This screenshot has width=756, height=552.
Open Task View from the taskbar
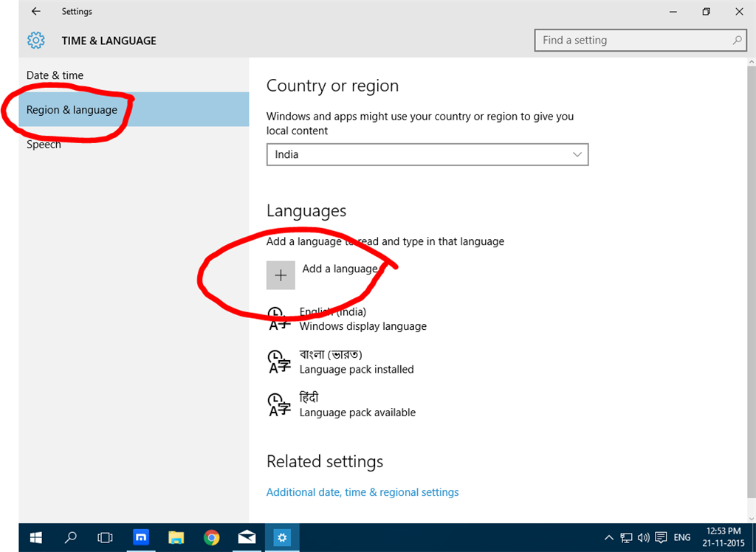tap(105, 537)
